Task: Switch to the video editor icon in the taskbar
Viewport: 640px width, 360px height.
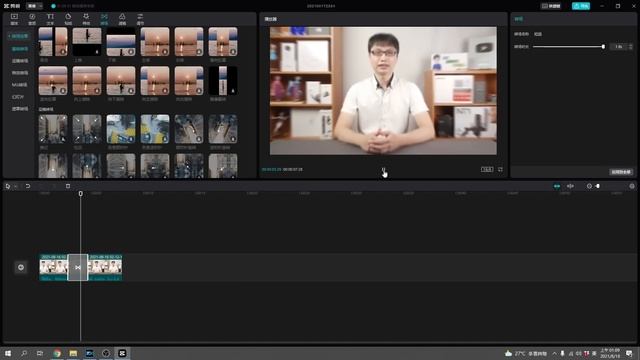Action: click(122, 353)
